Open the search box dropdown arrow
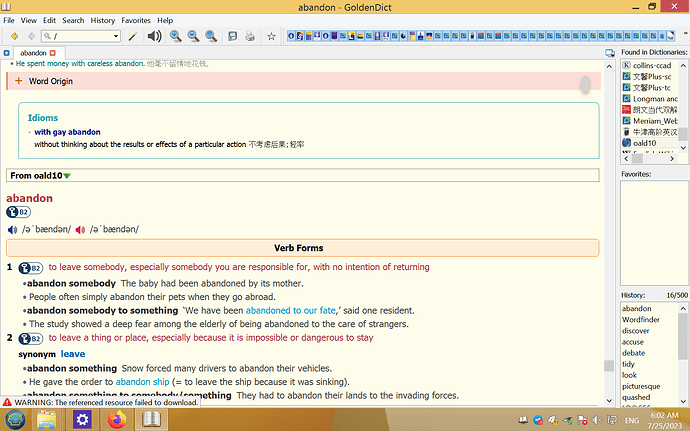 click(116, 36)
